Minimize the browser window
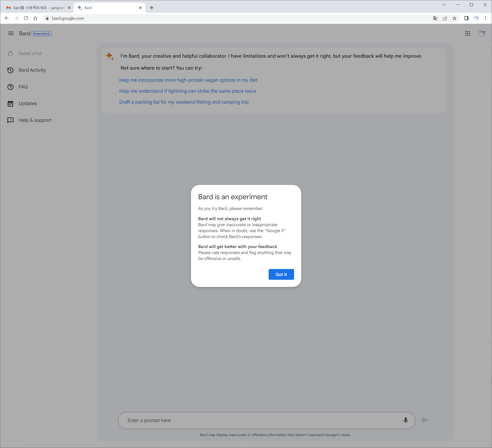 (x=458, y=5)
